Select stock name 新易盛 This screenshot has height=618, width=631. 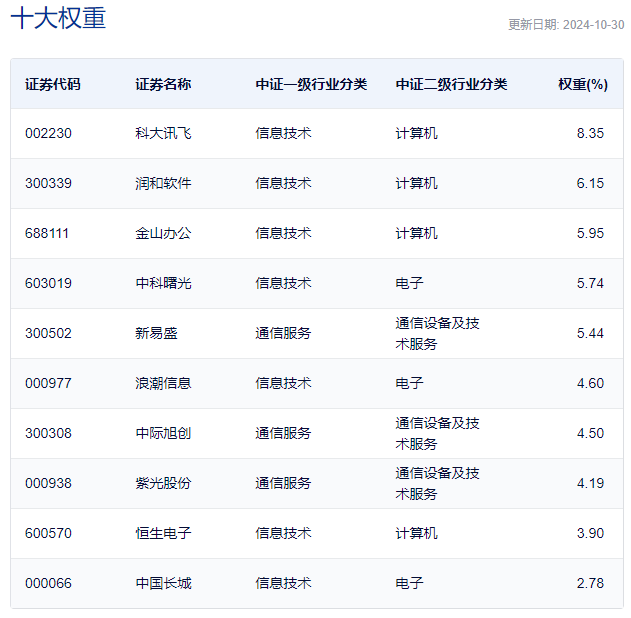(x=156, y=333)
